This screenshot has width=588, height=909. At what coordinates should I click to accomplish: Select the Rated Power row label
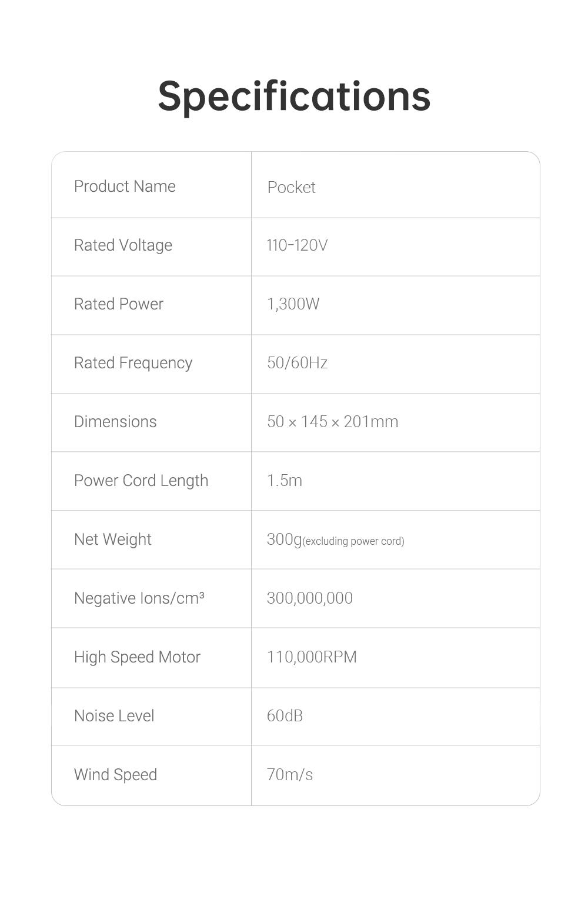coord(119,304)
